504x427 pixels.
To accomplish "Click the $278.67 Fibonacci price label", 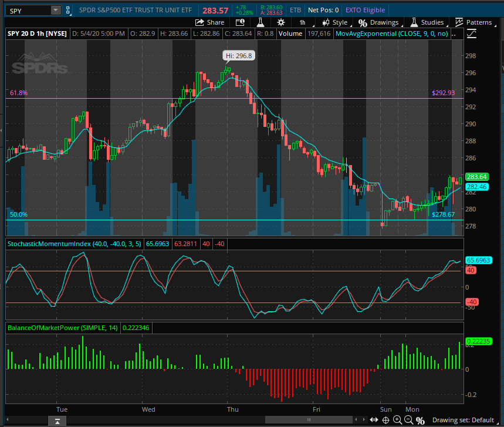I will [443, 214].
